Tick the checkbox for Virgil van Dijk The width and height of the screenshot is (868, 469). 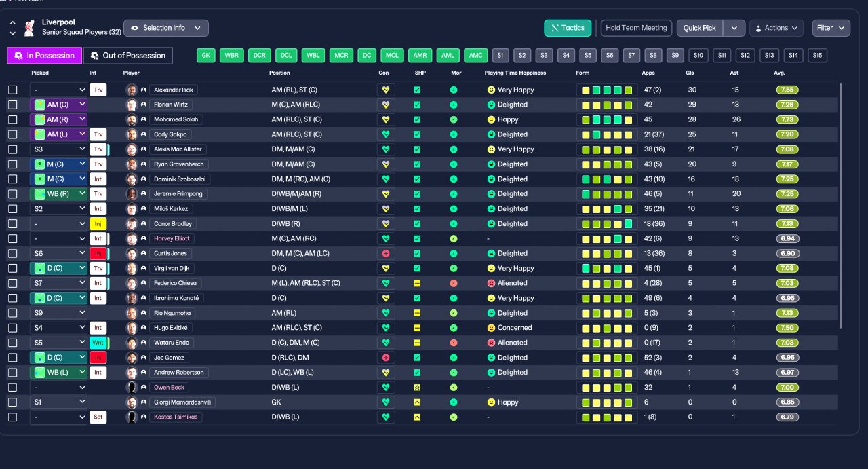[12, 268]
